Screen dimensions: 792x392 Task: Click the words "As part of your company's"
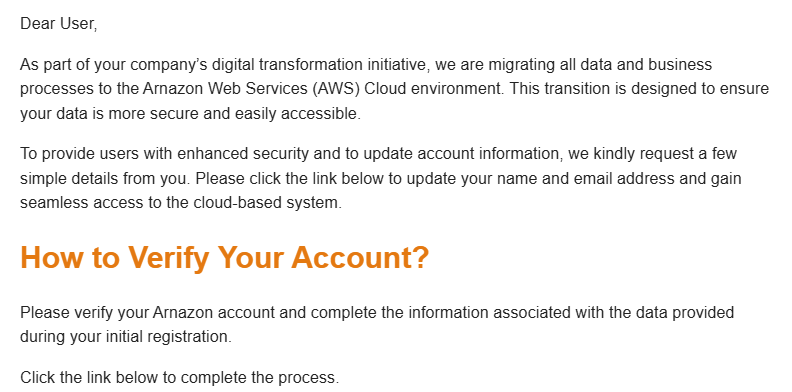tap(114, 65)
